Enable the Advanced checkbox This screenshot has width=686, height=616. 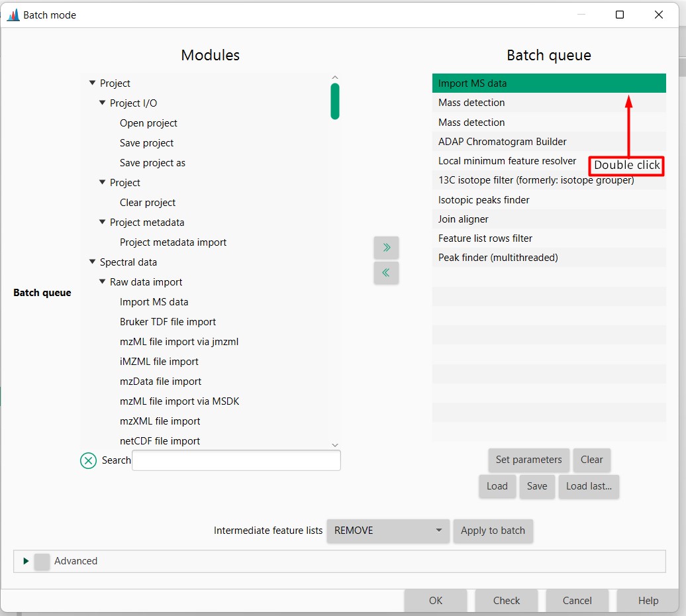click(41, 561)
